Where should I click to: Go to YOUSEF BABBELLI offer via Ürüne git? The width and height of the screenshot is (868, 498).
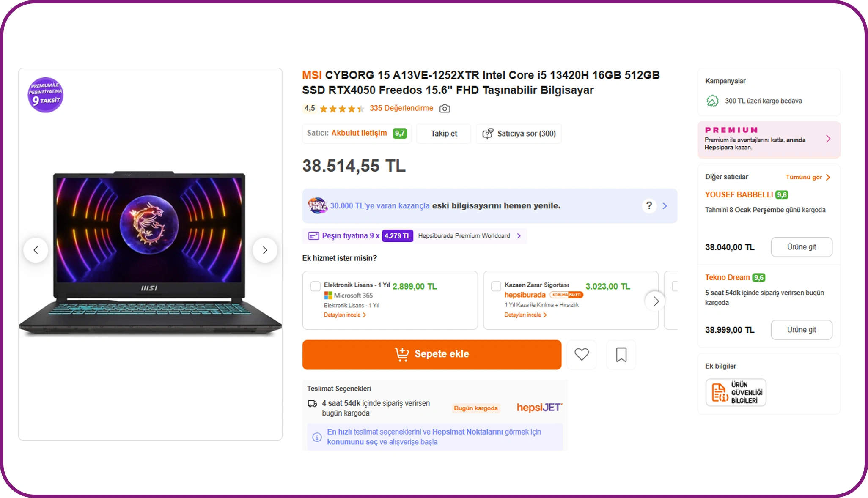pyautogui.click(x=801, y=247)
